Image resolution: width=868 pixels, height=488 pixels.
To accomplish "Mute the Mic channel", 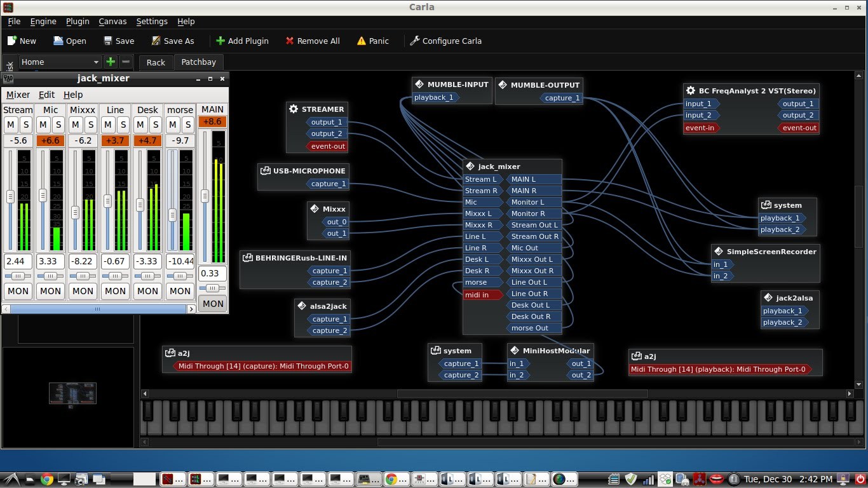I will (x=43, y=125).
